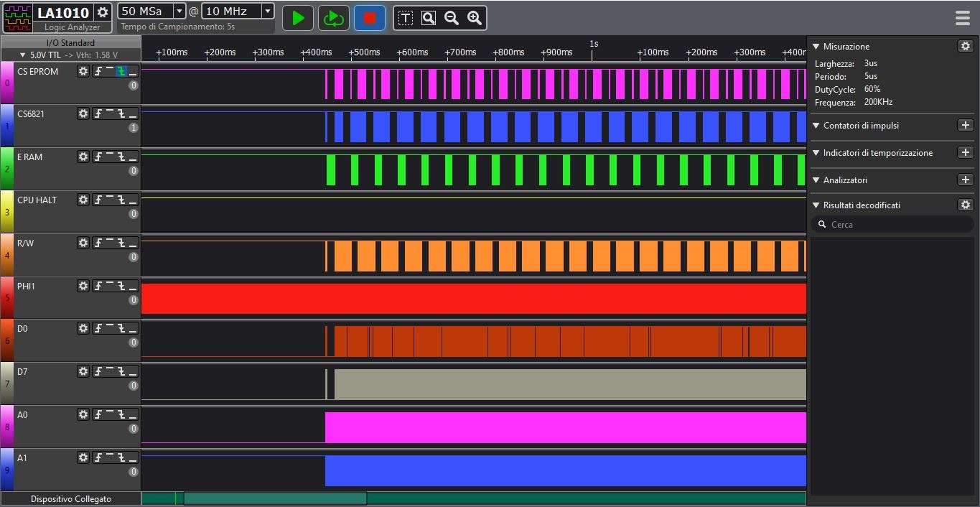Open settings gear for CPU HALT channel
Image resolution: width=980 pixels, height=507 pixels.
click(83, 200)
